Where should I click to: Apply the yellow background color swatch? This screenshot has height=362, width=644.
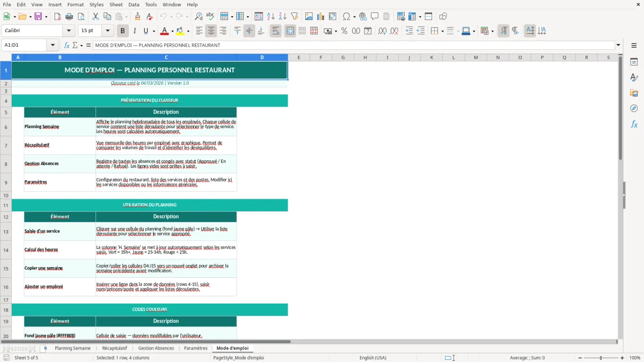point(180,31)
